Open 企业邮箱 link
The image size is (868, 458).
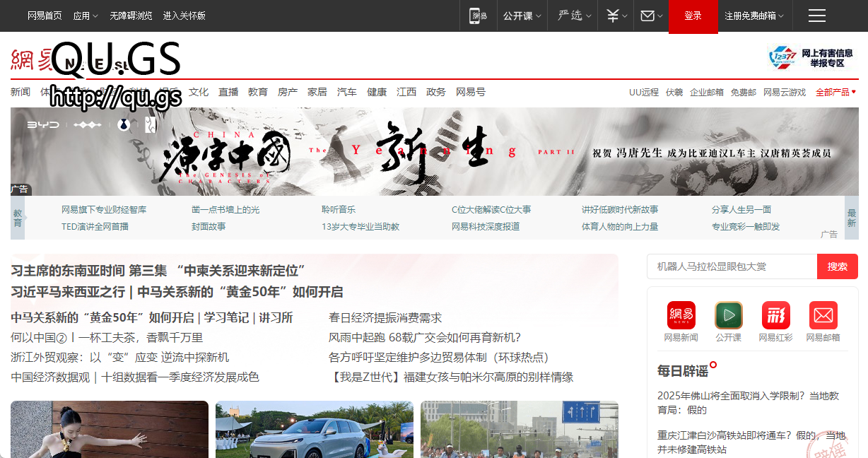707,92
